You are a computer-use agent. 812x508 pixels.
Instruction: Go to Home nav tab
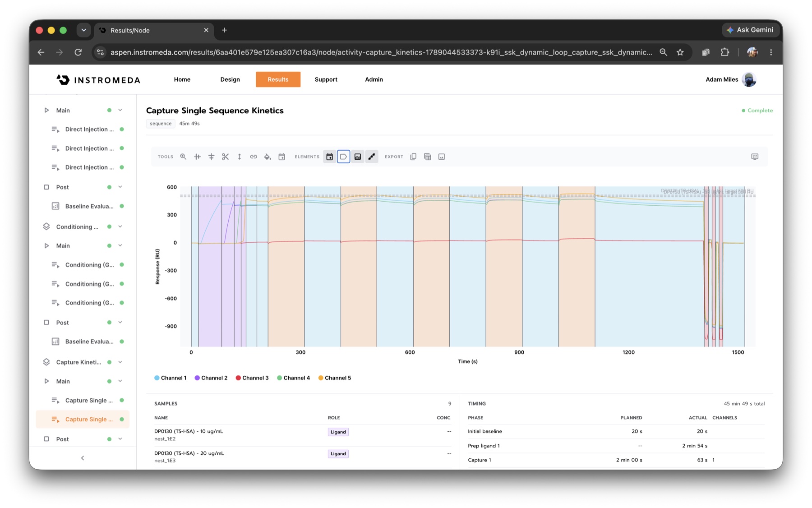(182, 79)
